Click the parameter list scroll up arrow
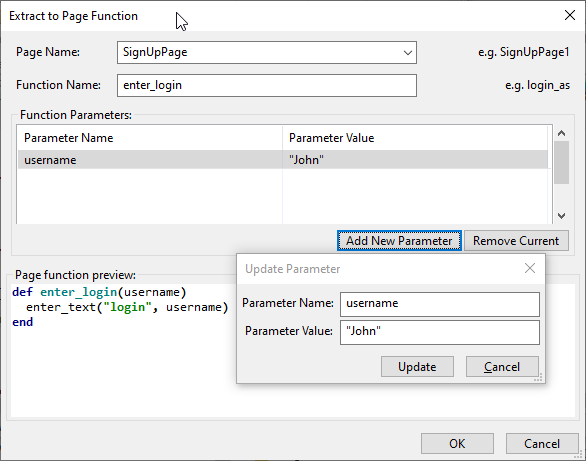This screenshot has width=586, height=461. coord(561,133)
